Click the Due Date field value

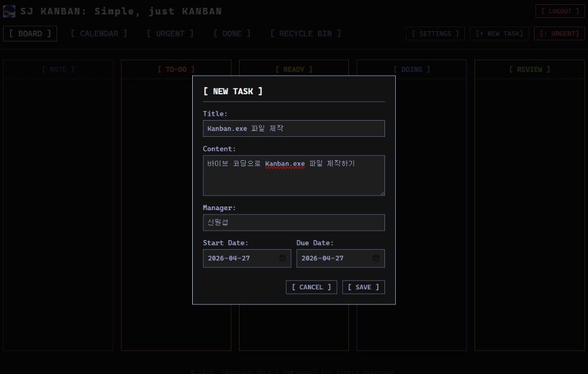point(323,258)
